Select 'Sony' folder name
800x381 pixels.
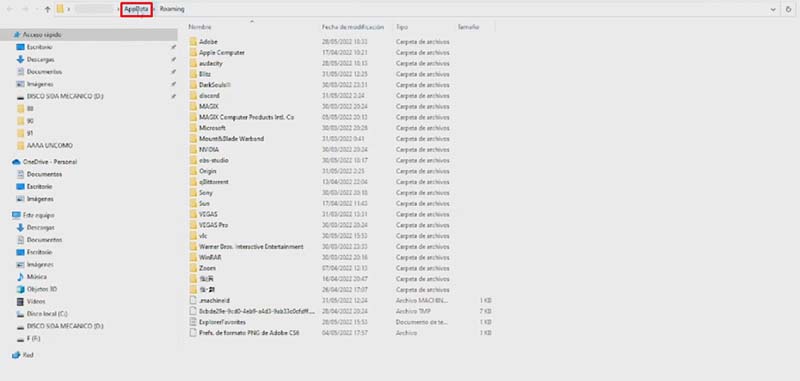pos(206,193)
